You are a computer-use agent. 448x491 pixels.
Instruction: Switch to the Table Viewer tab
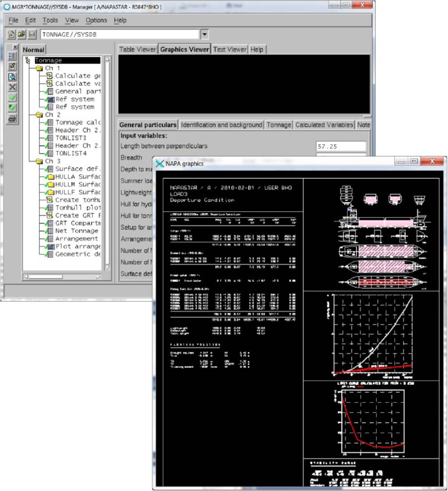(137, 50)
